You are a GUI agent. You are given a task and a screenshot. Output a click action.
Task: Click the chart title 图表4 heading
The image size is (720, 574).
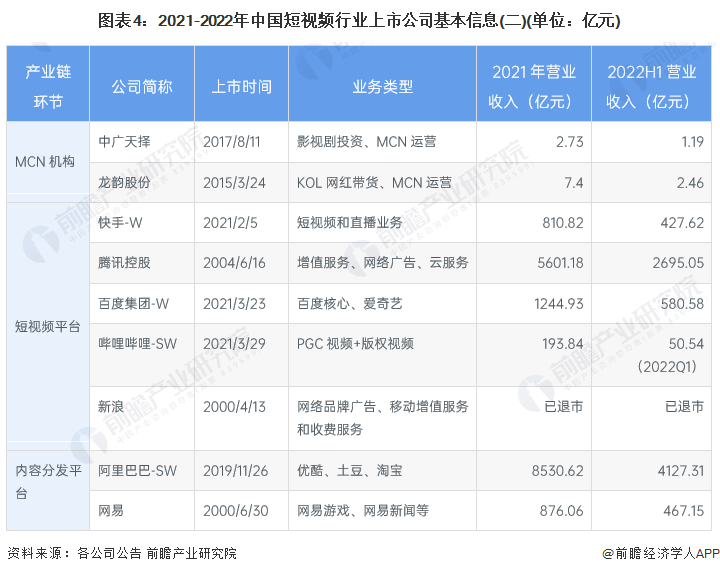click(x=359, y=21)
